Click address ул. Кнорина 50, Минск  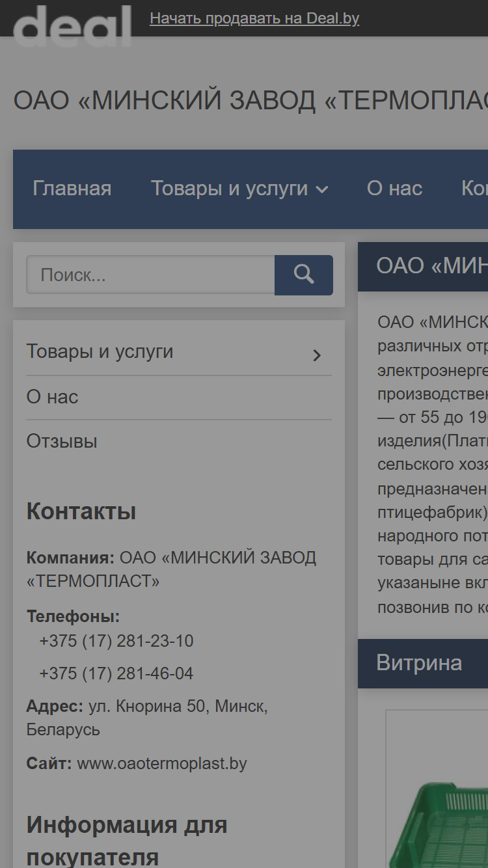pyautogui.click(x=178, y=706)
